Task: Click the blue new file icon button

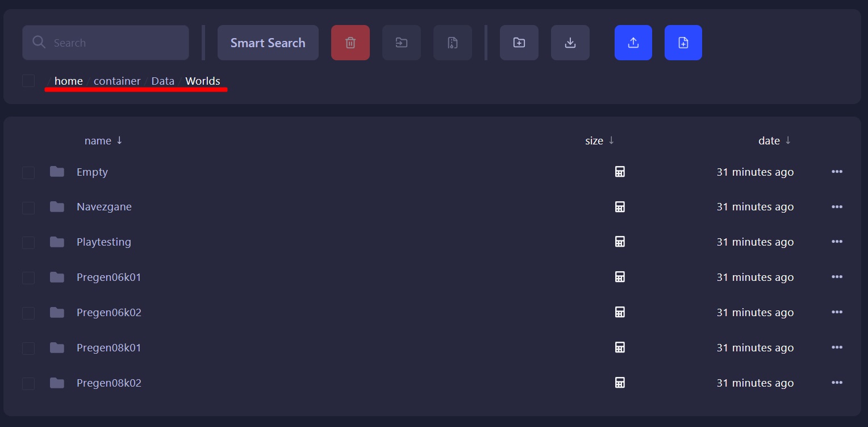Action: (683, 43)
